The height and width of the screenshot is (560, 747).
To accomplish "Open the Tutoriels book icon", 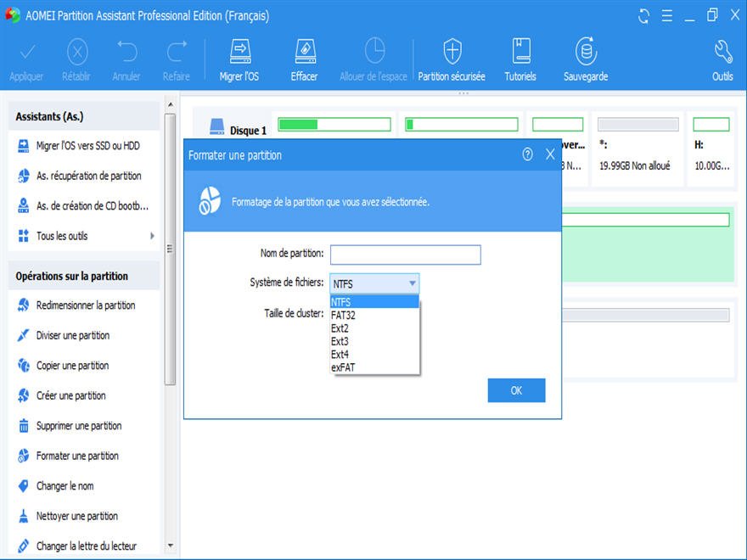I will click(x=520, y=60).
